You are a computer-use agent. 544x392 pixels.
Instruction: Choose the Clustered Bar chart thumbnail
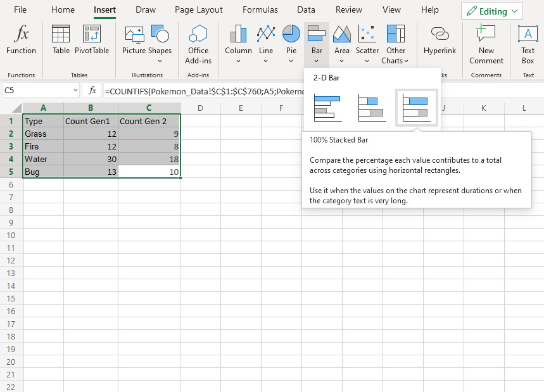[x=327, y=108]
